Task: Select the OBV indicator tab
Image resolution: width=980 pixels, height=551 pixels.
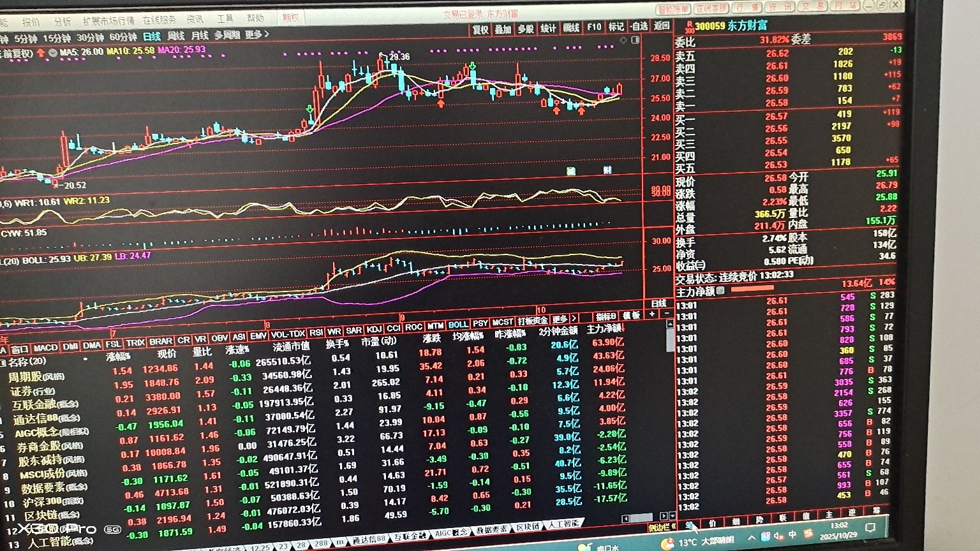Action: click(219, 338)
